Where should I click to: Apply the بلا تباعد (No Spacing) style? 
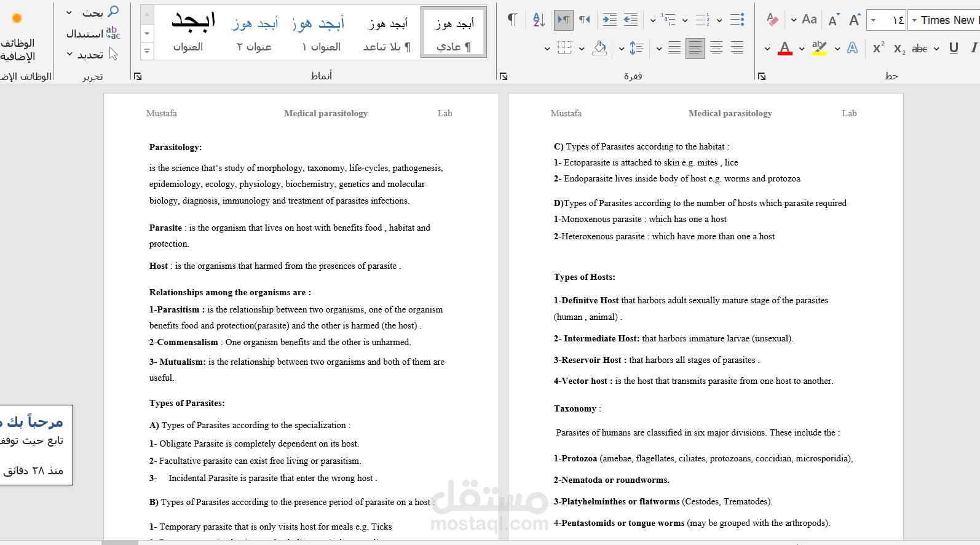[x=387, y=32]
